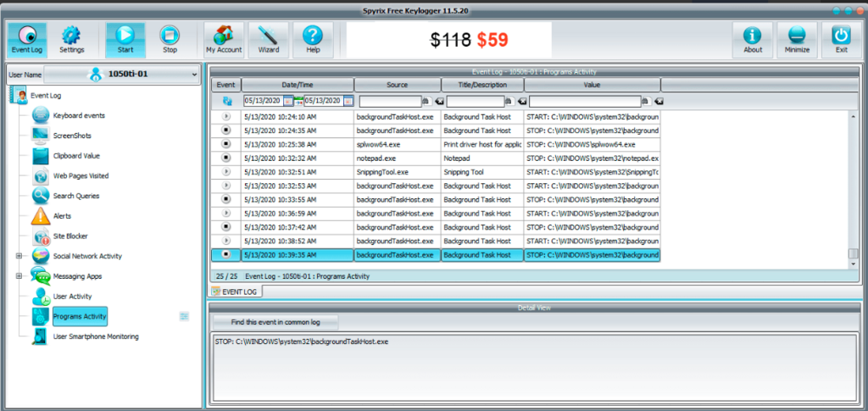Exit the application using the Exit button
The image size is (868, 411).
click(842, 40)
